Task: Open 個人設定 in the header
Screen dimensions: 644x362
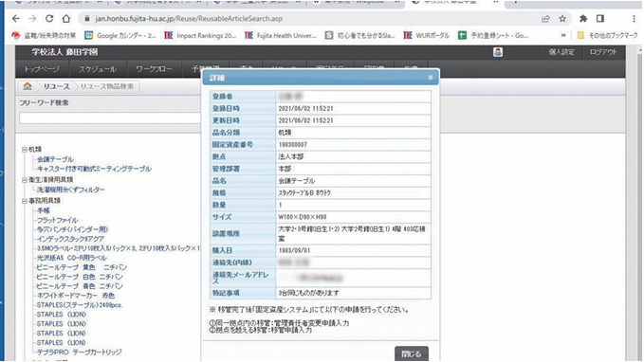Action: tap(561, 52)
